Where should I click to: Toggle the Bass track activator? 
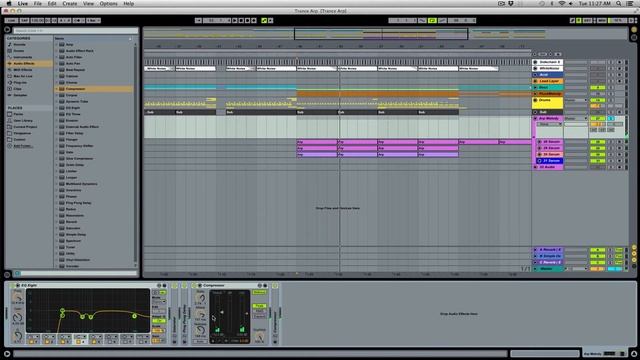pyautogui.click(x=597, y=87)
